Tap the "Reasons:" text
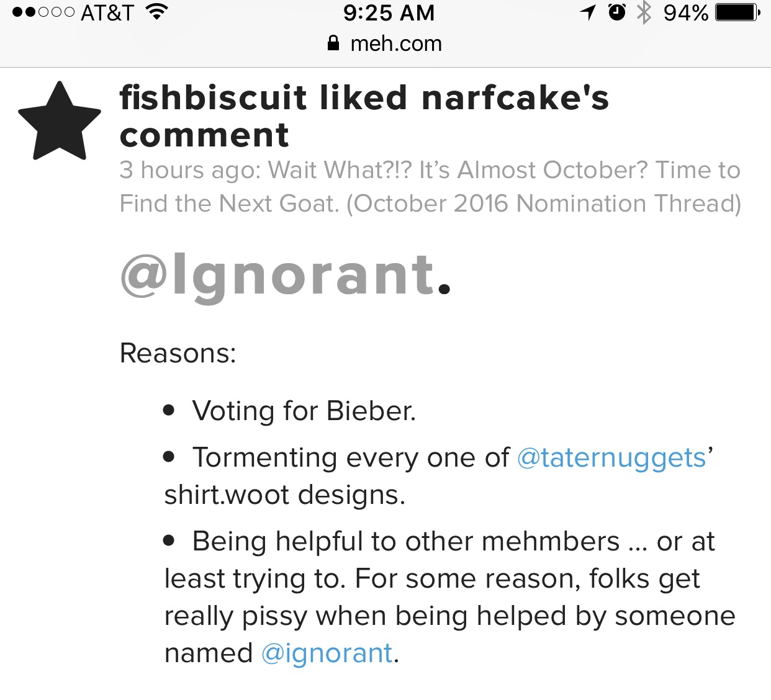Image resolution: width=771 pixels, height=700 pixels. click(x=178, y=353)
